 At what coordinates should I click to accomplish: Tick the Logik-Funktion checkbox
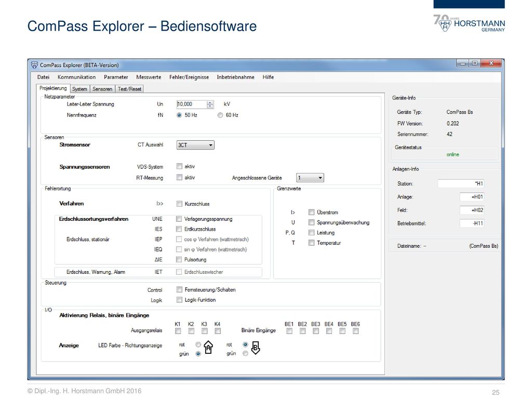(179, 300)
